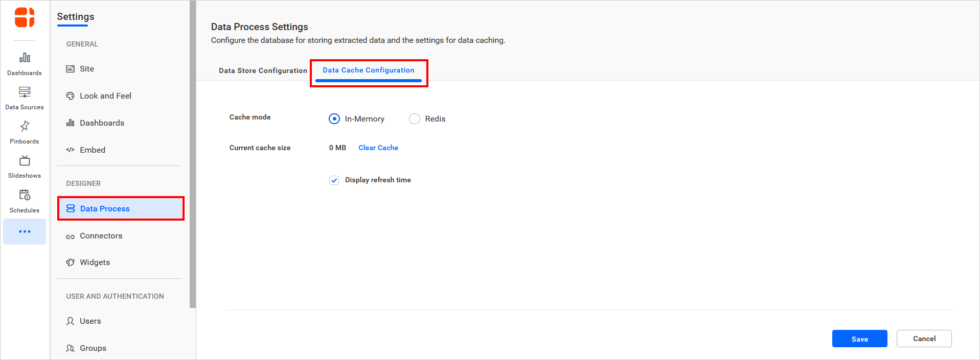This screenshot has width=980, height=360.
Task: Click the Save button
Action: 860,339
